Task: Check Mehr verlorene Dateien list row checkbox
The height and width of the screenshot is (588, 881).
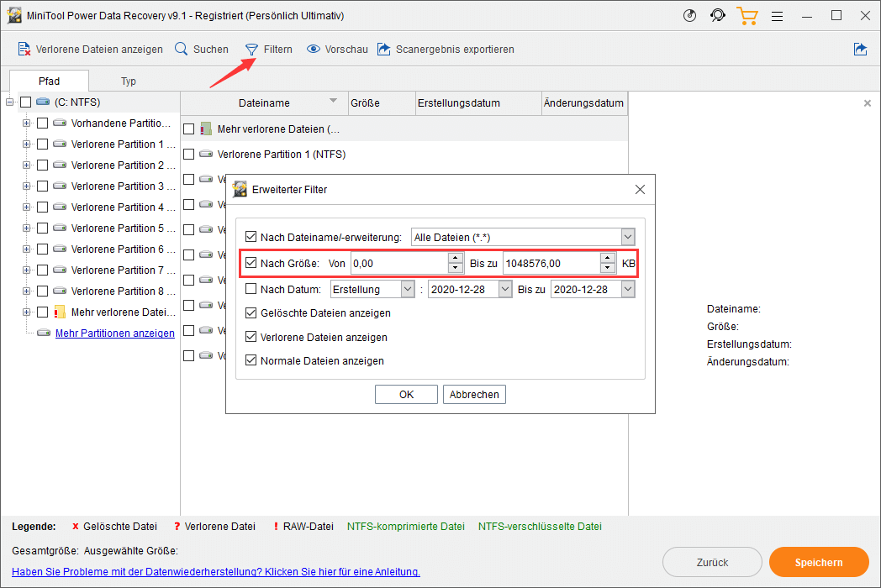Action: click(189, 129)
